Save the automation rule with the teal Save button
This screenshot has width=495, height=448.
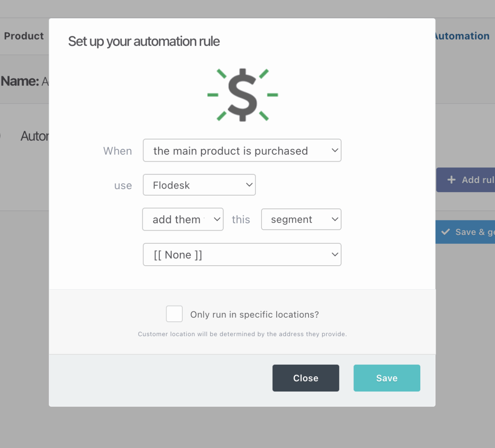click(387, 378)
